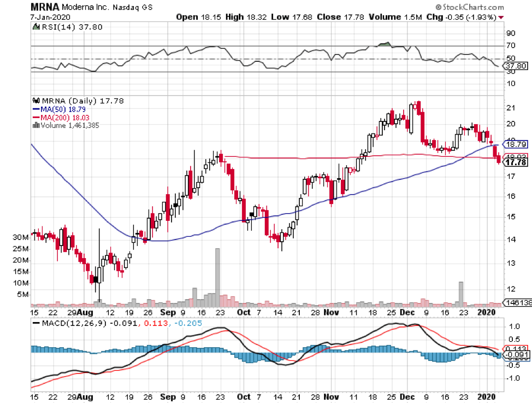Click the 70 overbought level on RSI axis
The image size is (532, 403).
[x=511, y=45]
